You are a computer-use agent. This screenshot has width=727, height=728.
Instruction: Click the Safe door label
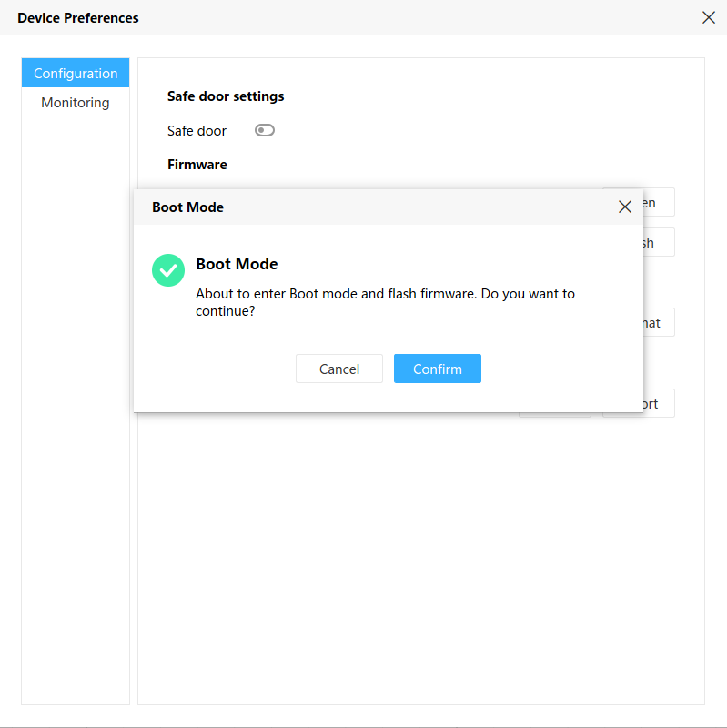pyautogui.click(x=197, y=131)
